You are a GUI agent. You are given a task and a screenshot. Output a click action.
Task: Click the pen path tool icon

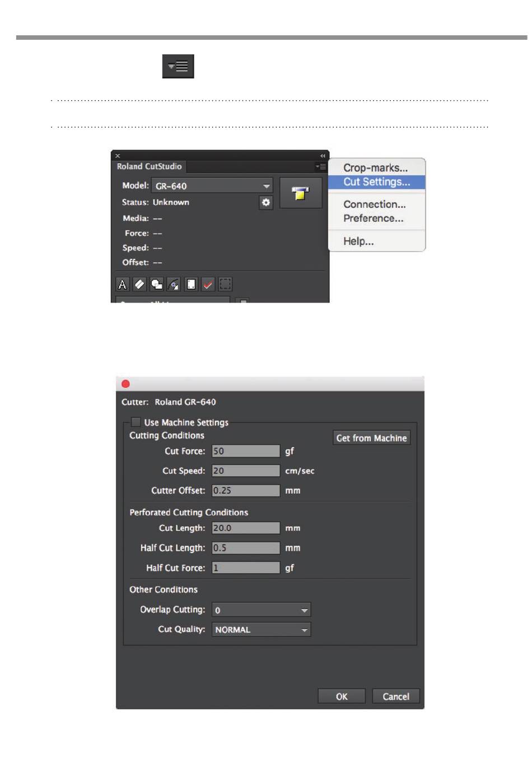point(174,284)
